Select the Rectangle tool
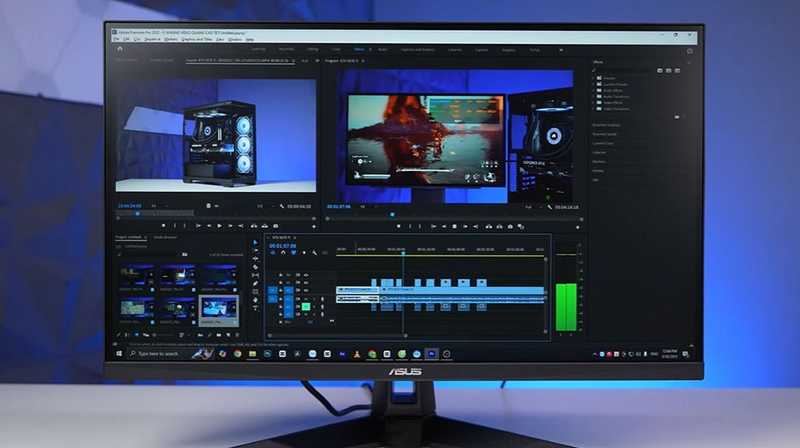The width and height of the screenshot is (800, 448). point(256,292)
